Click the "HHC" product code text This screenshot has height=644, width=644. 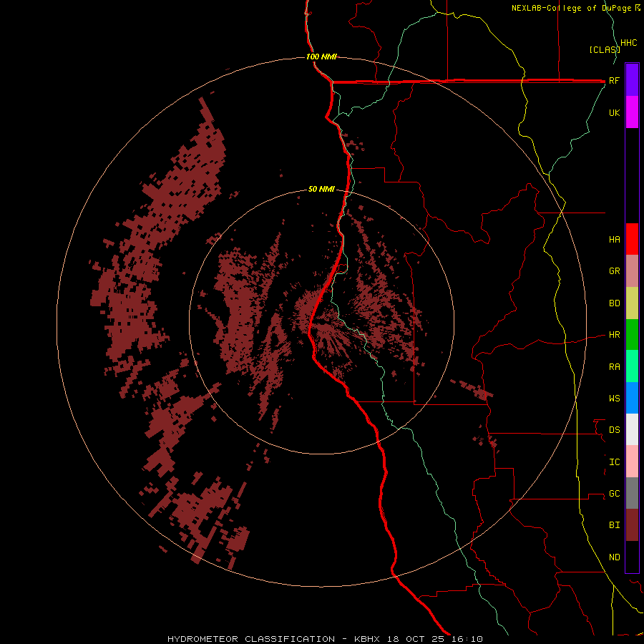[x=628, y=43]
